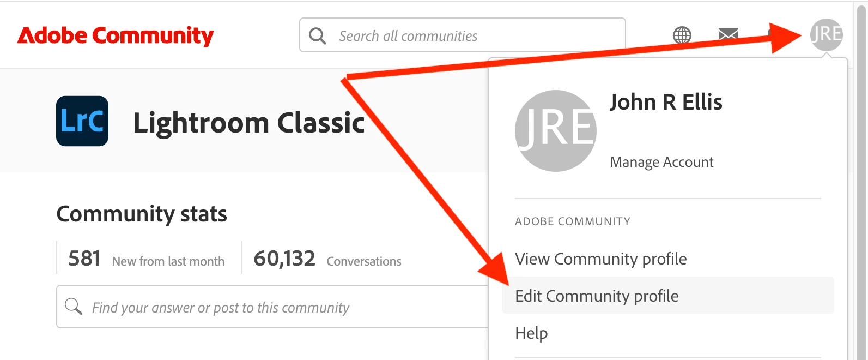Click the JRE avatar in the header
This screenshot has height=360, width=868.
(827, 34)
